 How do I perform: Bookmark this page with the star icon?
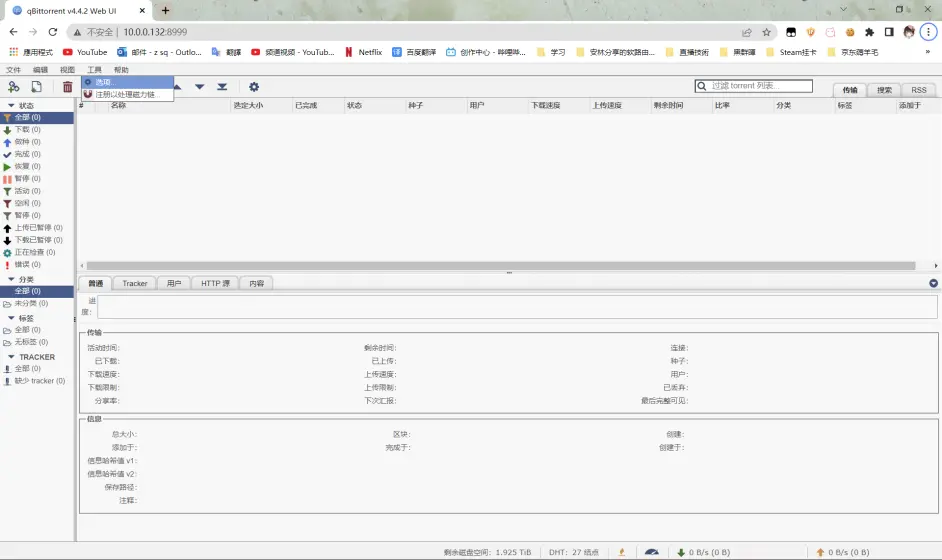766,32
